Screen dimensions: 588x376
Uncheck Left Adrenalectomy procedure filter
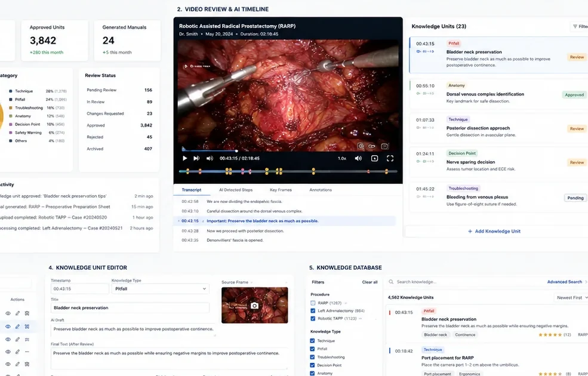(313, 311)
